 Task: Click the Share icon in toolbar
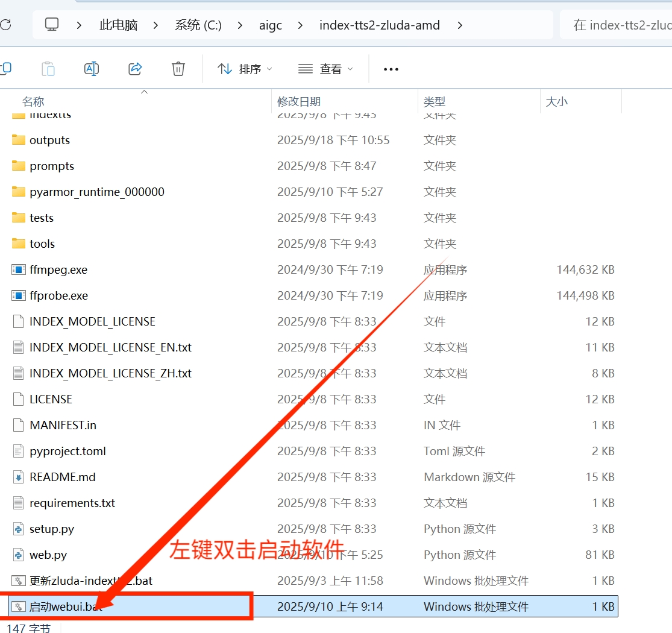point(135,69)
